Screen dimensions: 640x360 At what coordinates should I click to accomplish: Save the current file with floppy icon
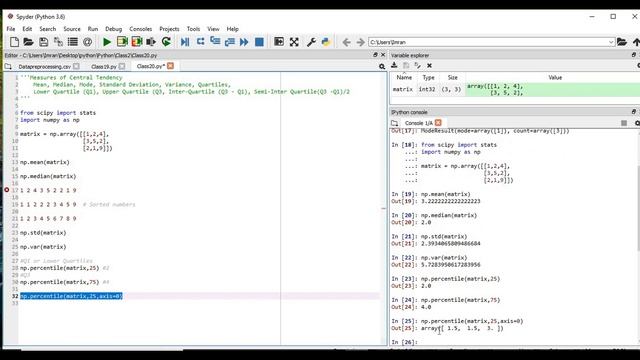tap(43, 42)
